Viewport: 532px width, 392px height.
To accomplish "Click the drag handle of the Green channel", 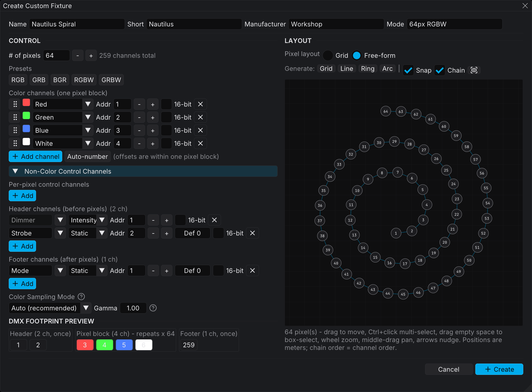I will pos(15,117).
